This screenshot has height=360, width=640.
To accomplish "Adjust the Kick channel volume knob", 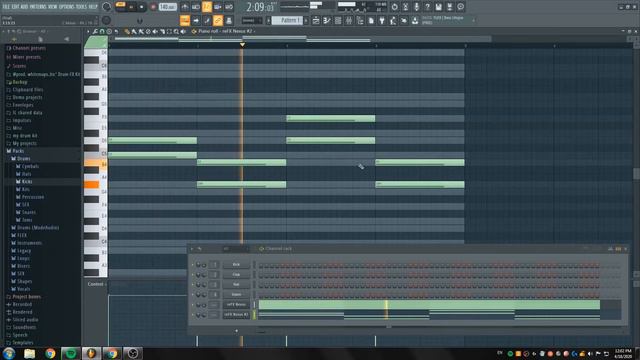I will point(204,265).
